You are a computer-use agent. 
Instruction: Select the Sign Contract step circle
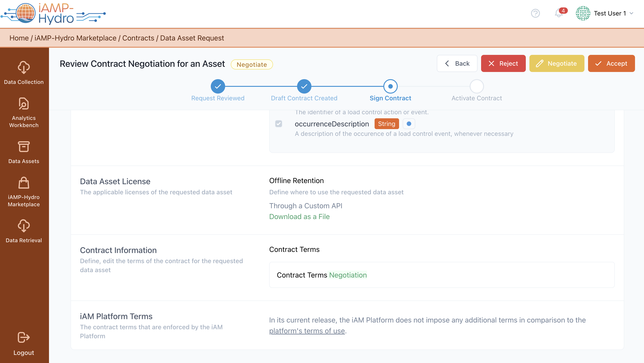click(x=390, y=86)
